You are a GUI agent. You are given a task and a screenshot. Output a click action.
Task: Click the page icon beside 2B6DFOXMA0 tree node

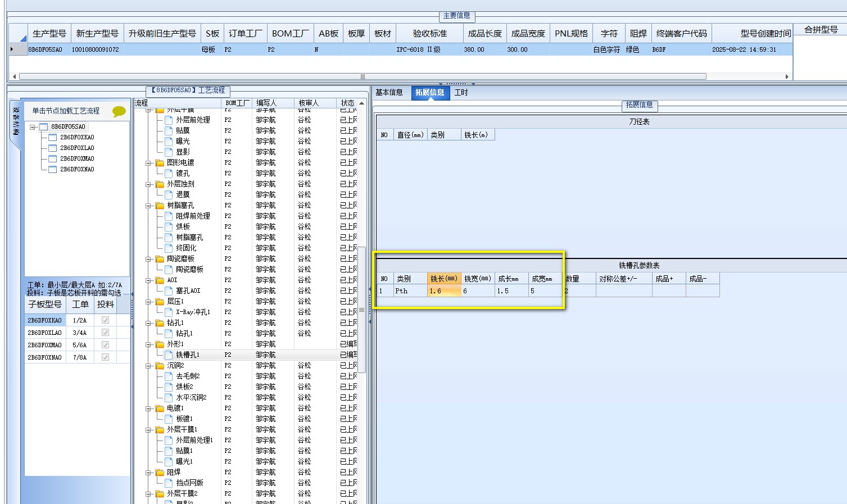(53, 159)
